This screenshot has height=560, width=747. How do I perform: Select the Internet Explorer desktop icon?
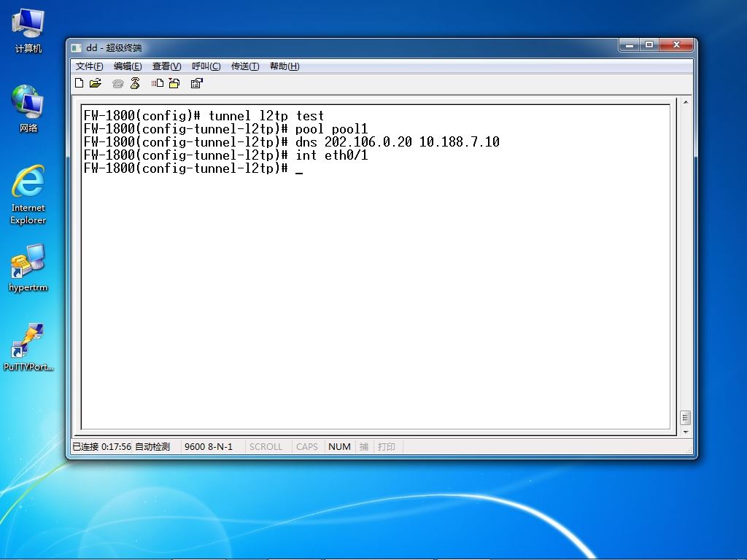28,195
